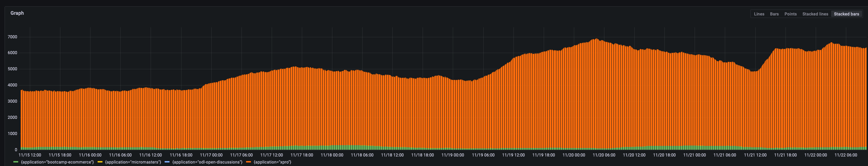Click the 3000 y-axis label
This screenshot has height=166, width=868.
click(12, 101)
